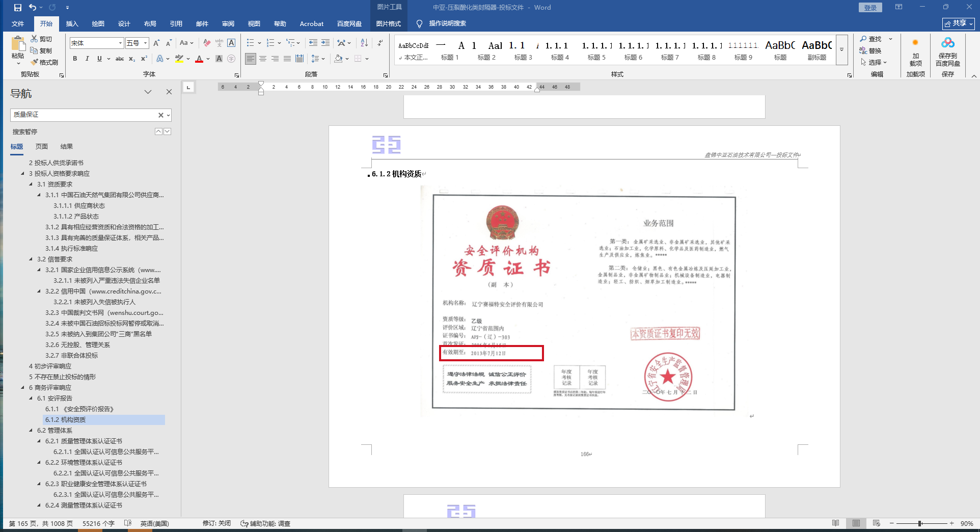Viewport: 980px width, 532px height.
Task: Switch to Print Layout view in status bar
Action: click(x=856, y=523)
